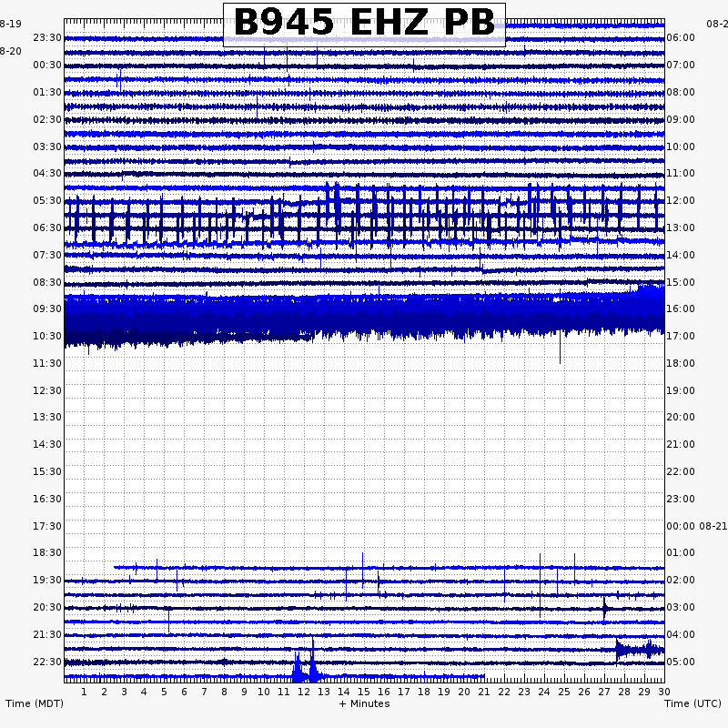
Task: Select the 00:30 MDT row label
Action: [47, 65]
